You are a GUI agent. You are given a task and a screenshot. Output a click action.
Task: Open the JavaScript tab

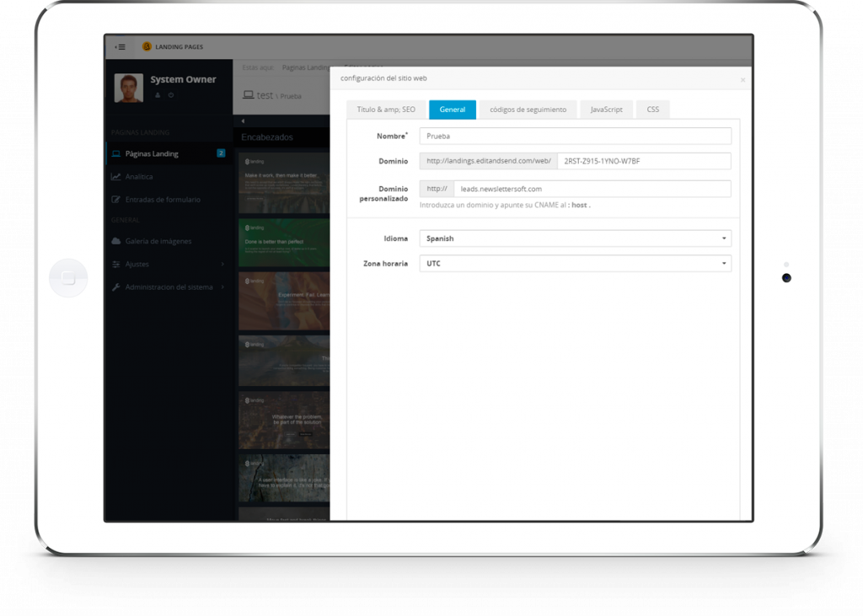coord(607,110)
